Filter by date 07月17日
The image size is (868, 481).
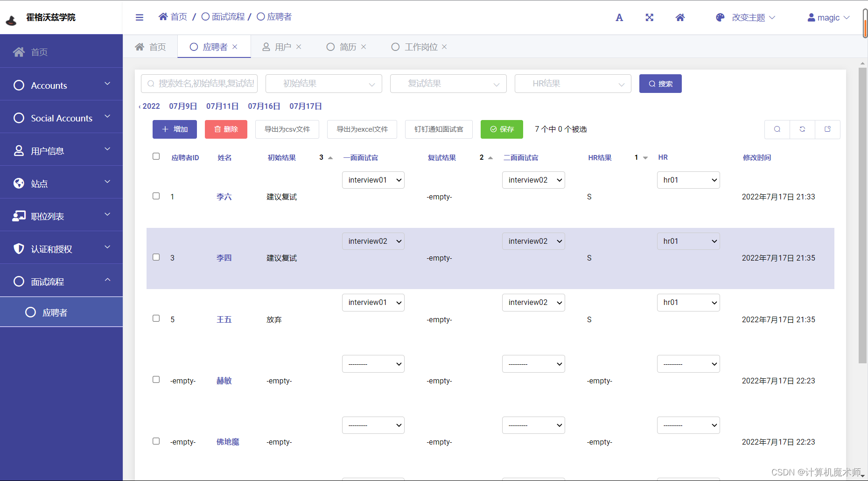point(306,106)
